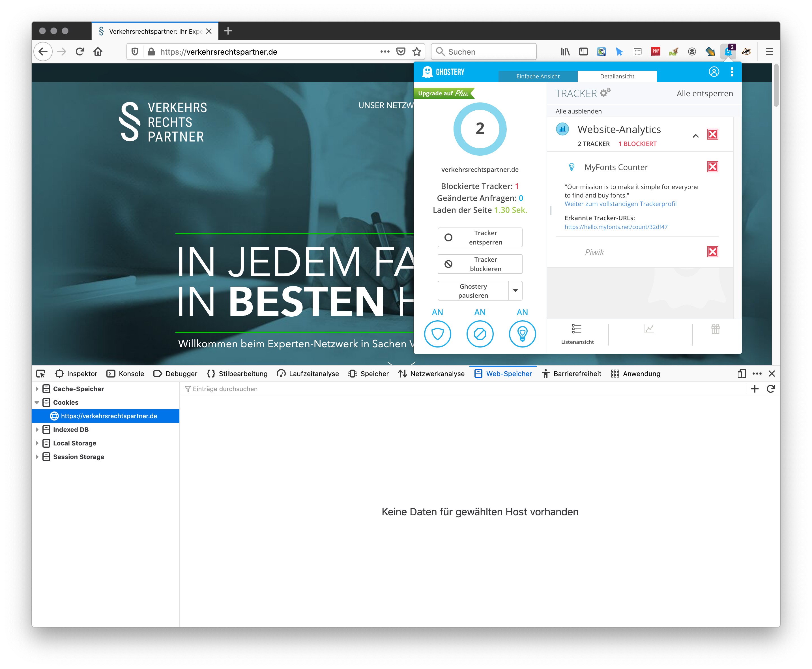The image size is (812, 669).
Task: Bookmark page with the star icon
Action: (x=416, y=52)
